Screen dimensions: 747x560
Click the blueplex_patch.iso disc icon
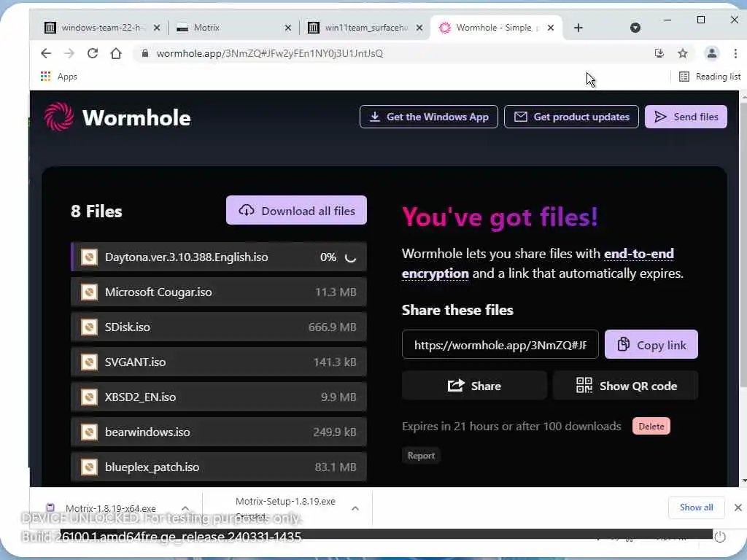pos(89,467)
